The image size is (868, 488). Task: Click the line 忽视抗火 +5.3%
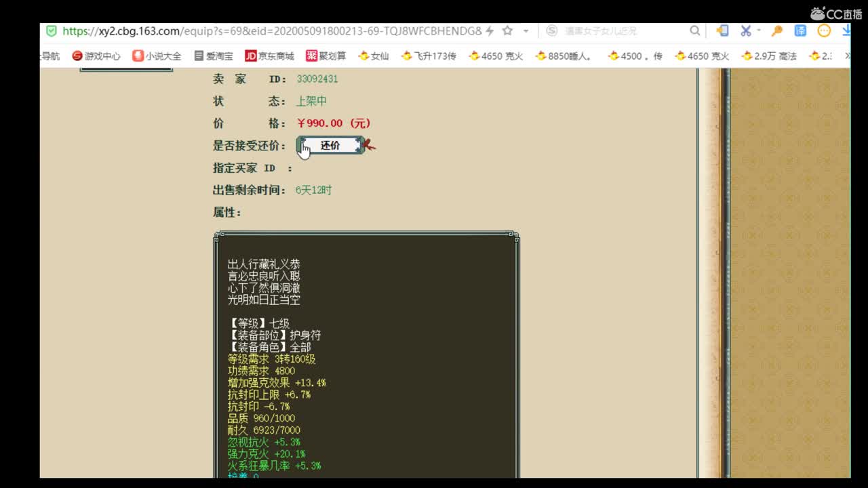(264, 443)
